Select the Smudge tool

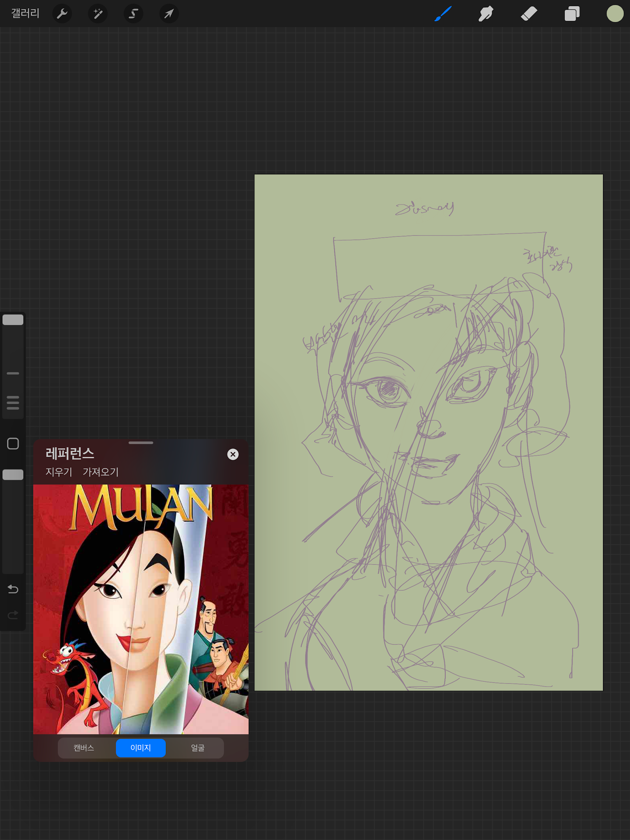(486, 14)
